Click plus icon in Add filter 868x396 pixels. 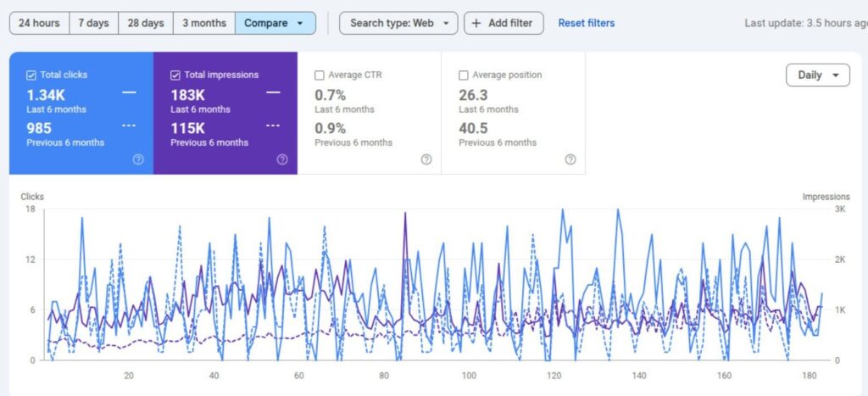477,23
